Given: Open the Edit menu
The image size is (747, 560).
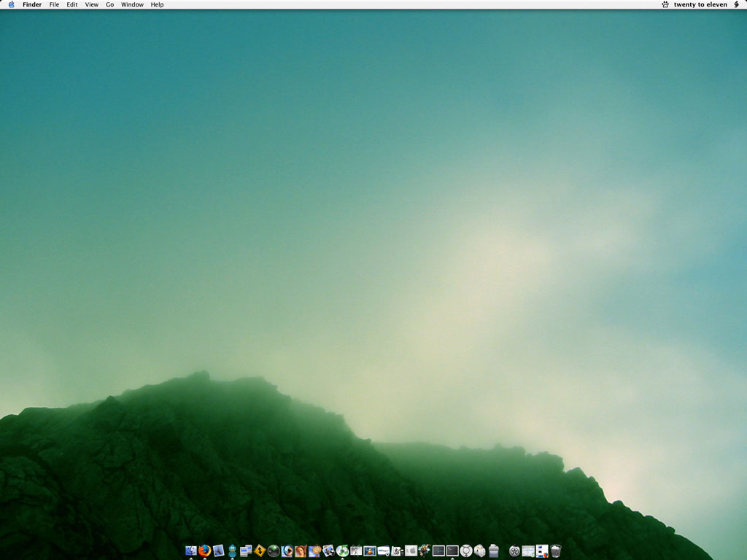Looking at the screenshot, I should [72, 5].
